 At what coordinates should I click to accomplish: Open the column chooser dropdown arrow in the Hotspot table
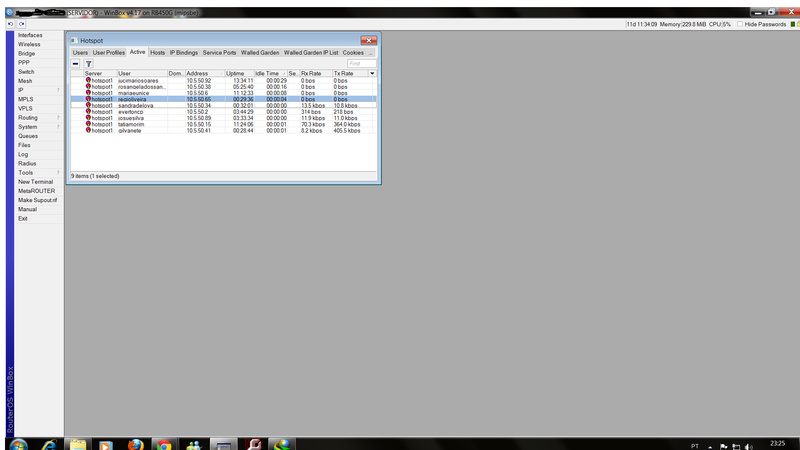[x=372, y=73]
